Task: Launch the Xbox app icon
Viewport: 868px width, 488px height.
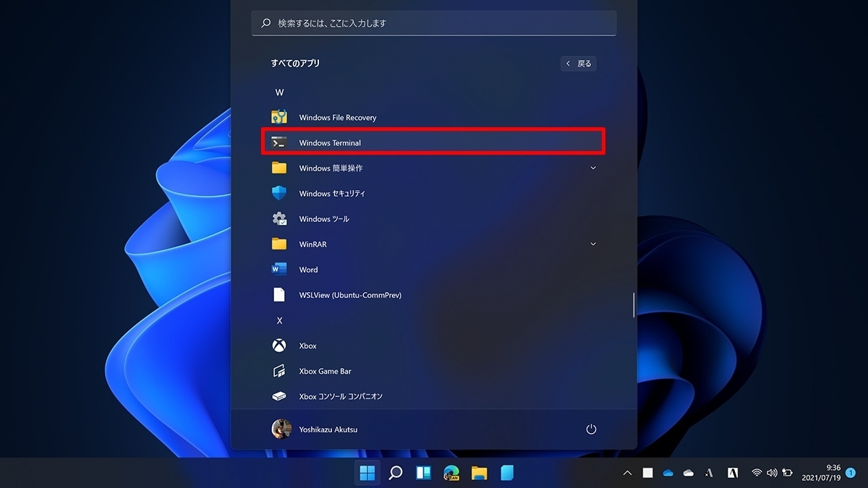Action: pyautogui.click(x=279, y=346)
